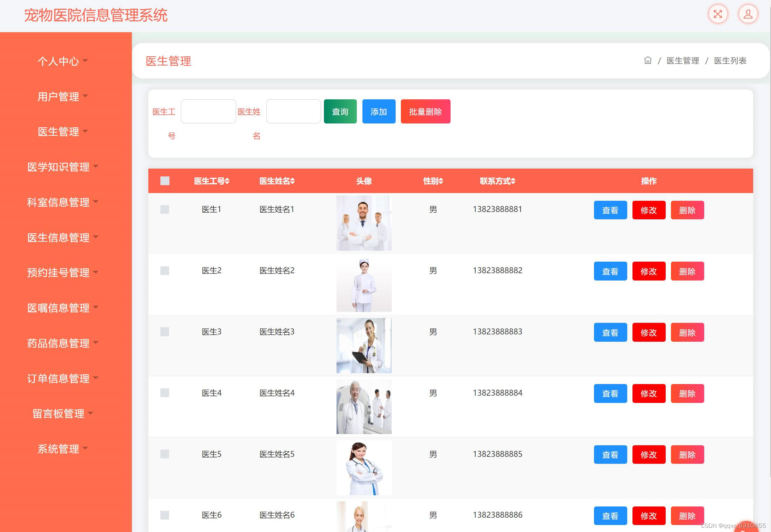771x532 pixels.
Task: Open the user profile icon in header
Action: click(x=748, y=14)
